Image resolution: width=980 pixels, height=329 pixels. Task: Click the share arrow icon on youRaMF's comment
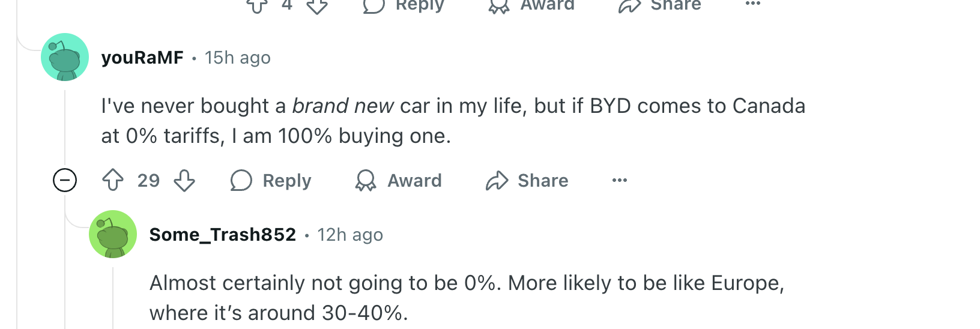pyautogui.click(x=497, y=180)
